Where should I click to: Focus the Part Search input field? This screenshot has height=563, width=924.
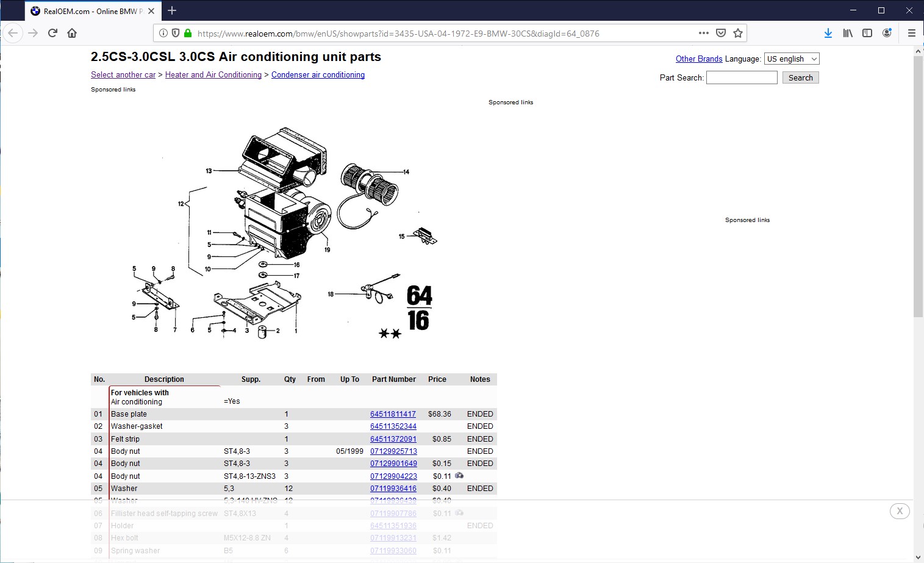point(742,77)
